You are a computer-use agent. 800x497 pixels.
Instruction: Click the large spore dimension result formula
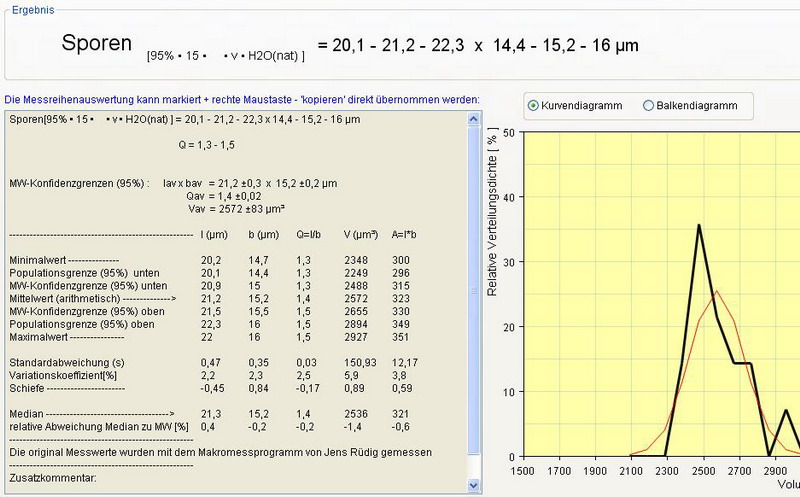click(477, 45)
